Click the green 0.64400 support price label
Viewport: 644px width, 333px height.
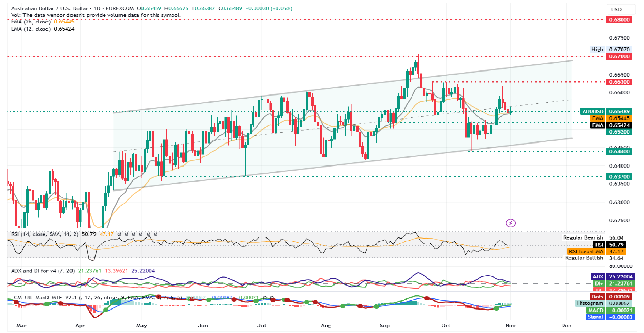tap(619, 151)
